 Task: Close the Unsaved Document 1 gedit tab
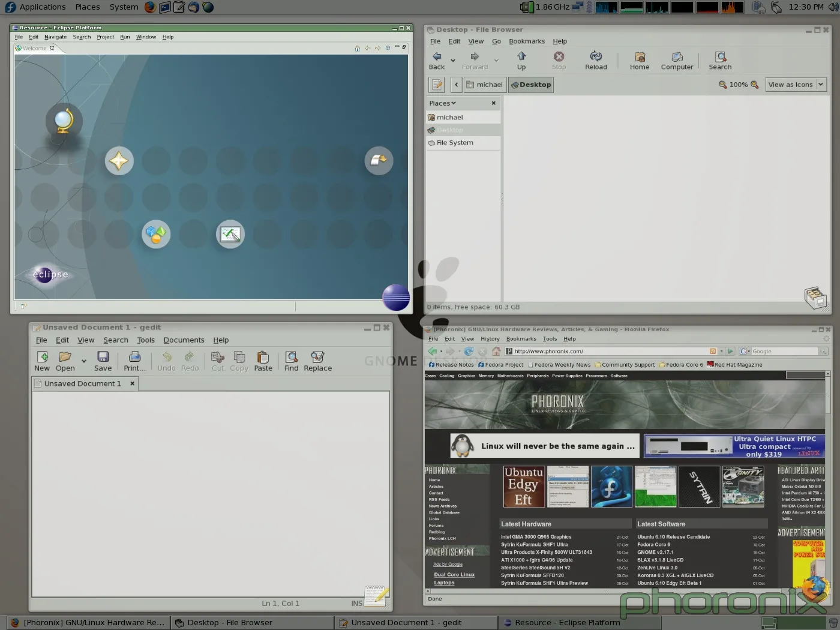click(133, 383)
